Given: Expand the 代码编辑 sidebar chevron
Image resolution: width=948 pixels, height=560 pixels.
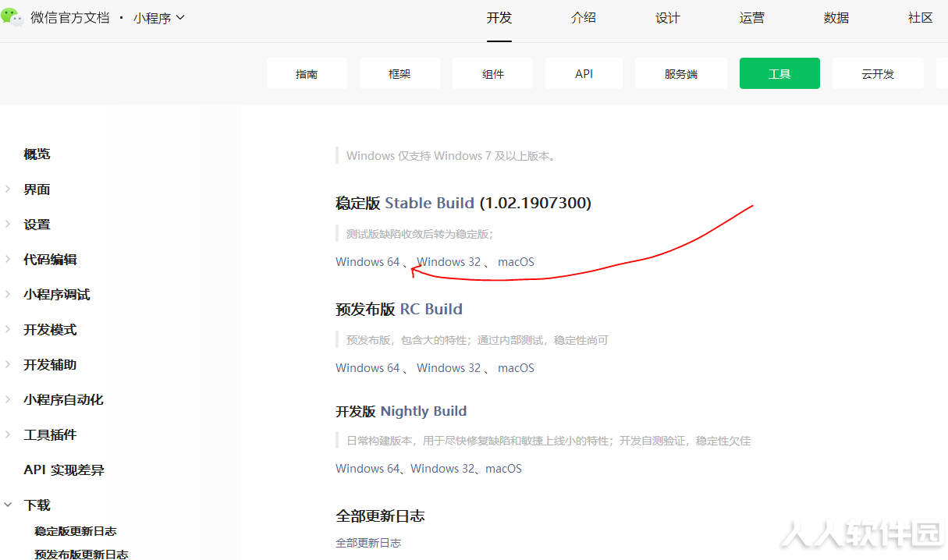Looking at the screenshot, I should tap(8, 259).
